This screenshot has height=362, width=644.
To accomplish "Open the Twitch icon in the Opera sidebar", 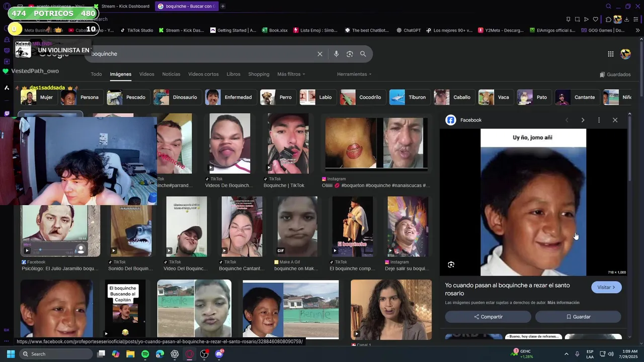I will pyautogui.click(x=7, y=114).
